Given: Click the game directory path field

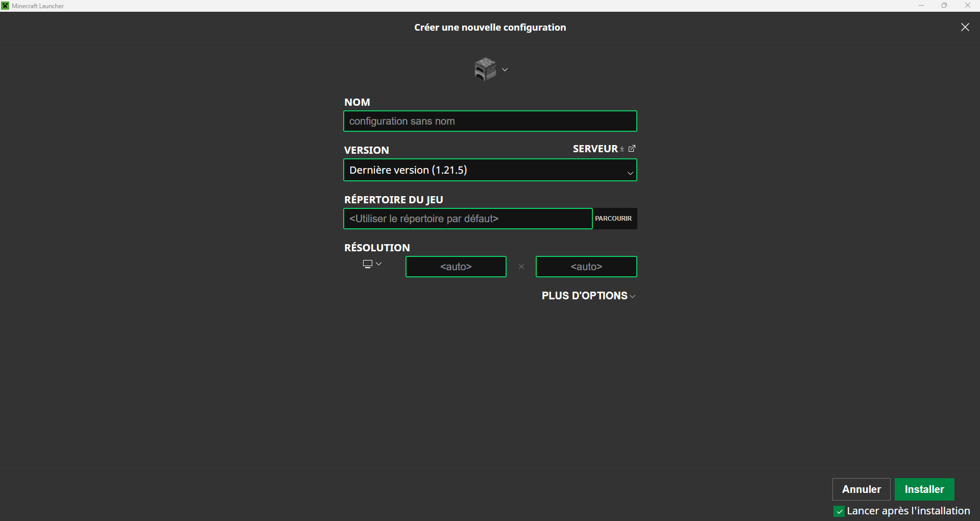Looking at the screenshot, I should (x=468, y=219).
